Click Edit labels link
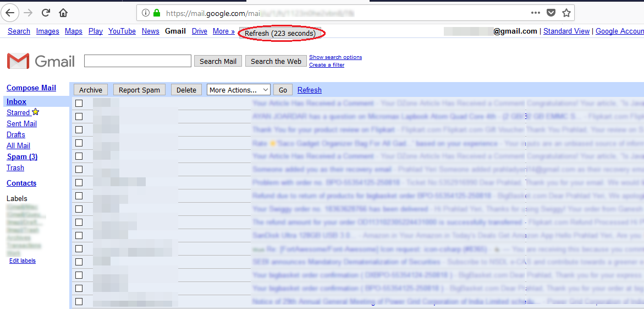644x309 pixels. 22,261
